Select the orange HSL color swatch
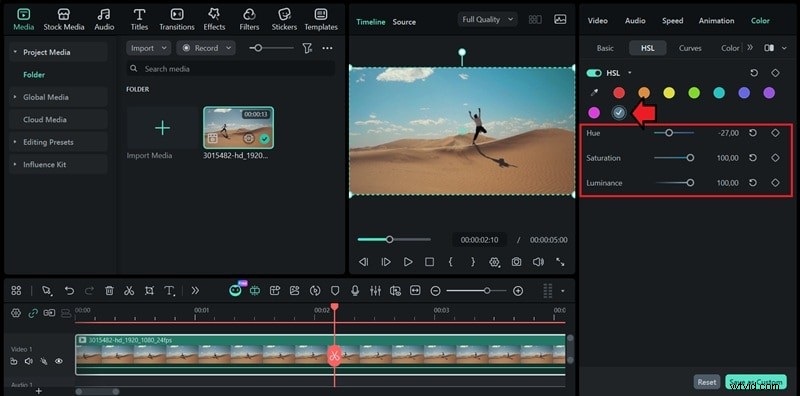 [x=644, y=92]
